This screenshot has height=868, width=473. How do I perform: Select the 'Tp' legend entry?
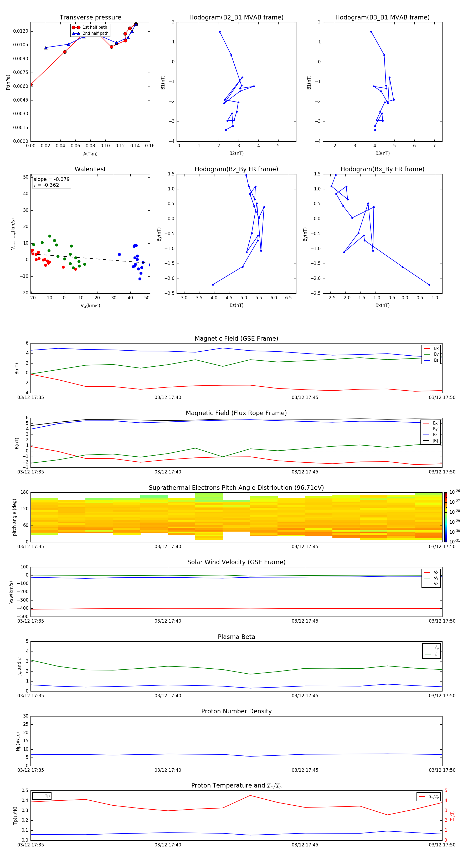(x=42, y=796)
